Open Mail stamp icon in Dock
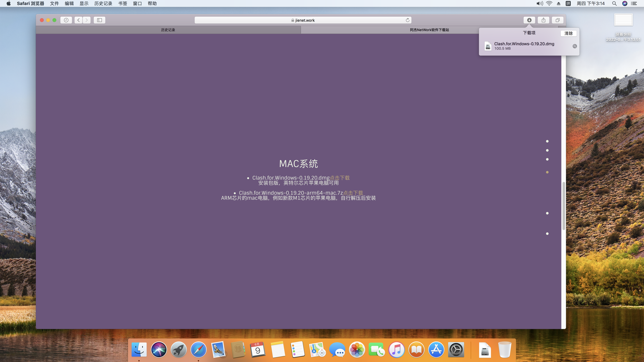Screen dimensions: 644x362 tap(218, 349)
